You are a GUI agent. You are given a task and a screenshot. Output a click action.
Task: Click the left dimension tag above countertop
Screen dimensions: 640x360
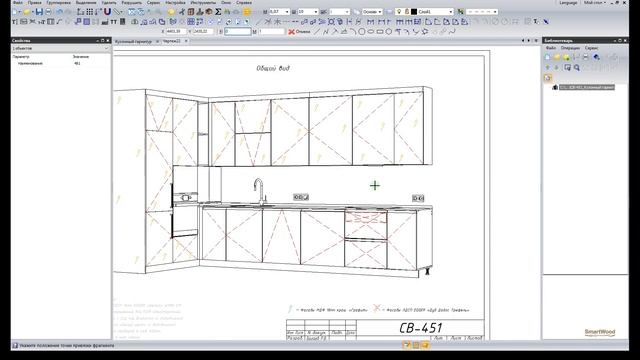(x=301, y=197)
